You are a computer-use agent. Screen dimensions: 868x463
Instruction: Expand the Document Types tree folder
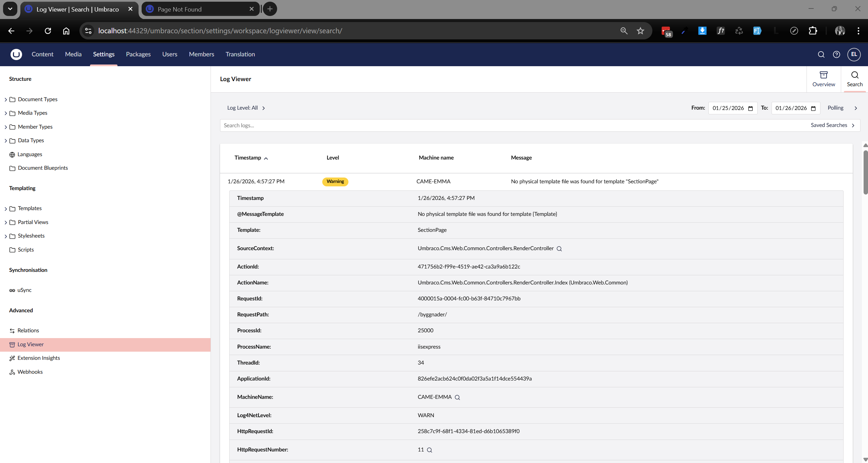6,99
